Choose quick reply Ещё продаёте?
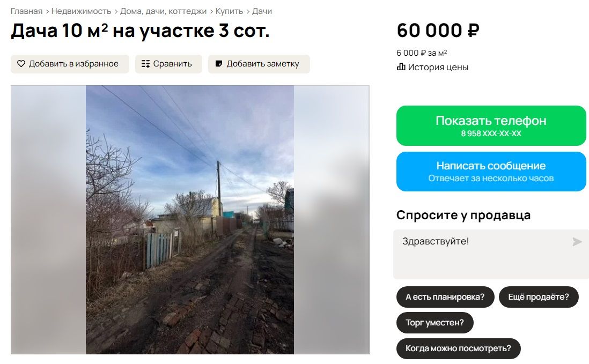The width and height of the screenshot is (589, 364). tap(539, 297)
